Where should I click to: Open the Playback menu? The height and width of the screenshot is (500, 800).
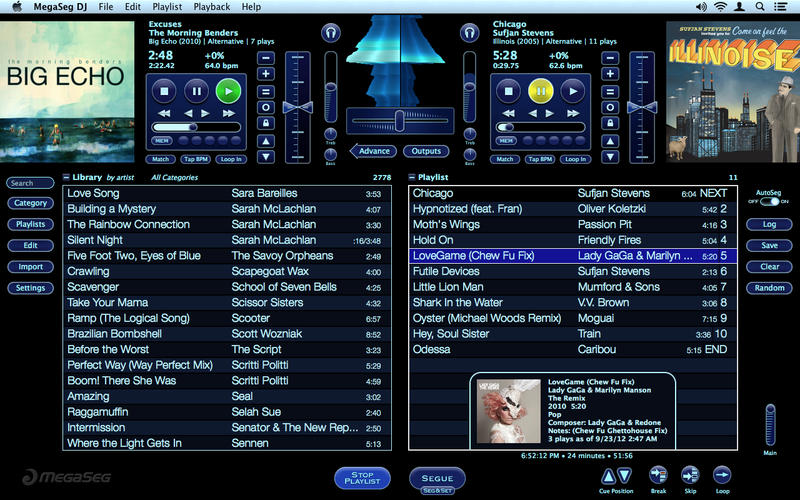tap(211, 7)
